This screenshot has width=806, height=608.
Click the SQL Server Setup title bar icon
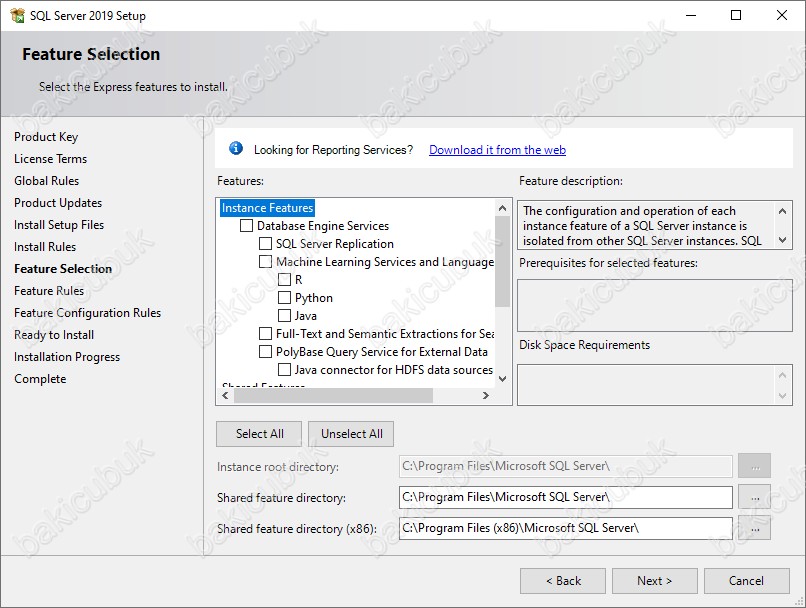(17, 15)
